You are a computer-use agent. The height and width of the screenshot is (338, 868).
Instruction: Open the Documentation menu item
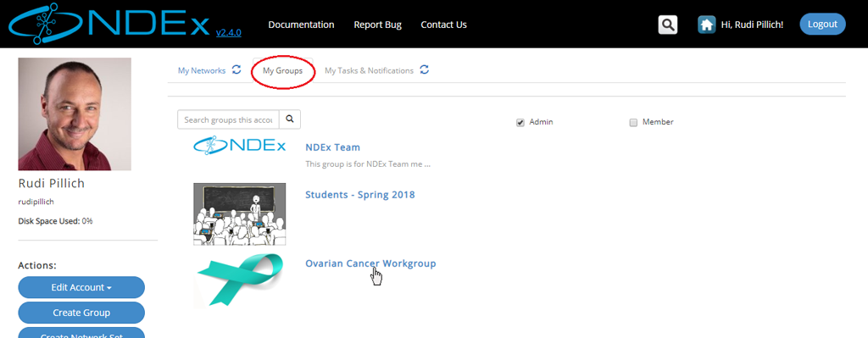pos(301,25)
